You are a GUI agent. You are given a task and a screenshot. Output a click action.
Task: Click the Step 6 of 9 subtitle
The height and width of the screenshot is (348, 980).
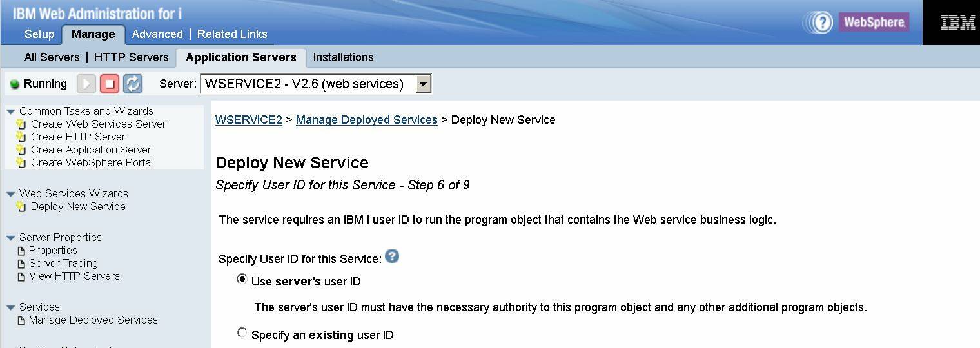pyautogui.click(x=342, y=186)
